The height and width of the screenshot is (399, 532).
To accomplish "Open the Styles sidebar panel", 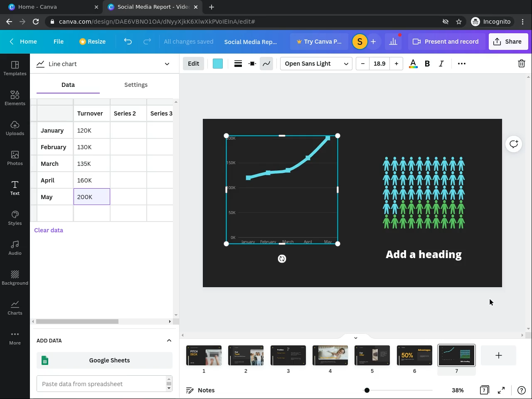I will click(x=15, y=218).
